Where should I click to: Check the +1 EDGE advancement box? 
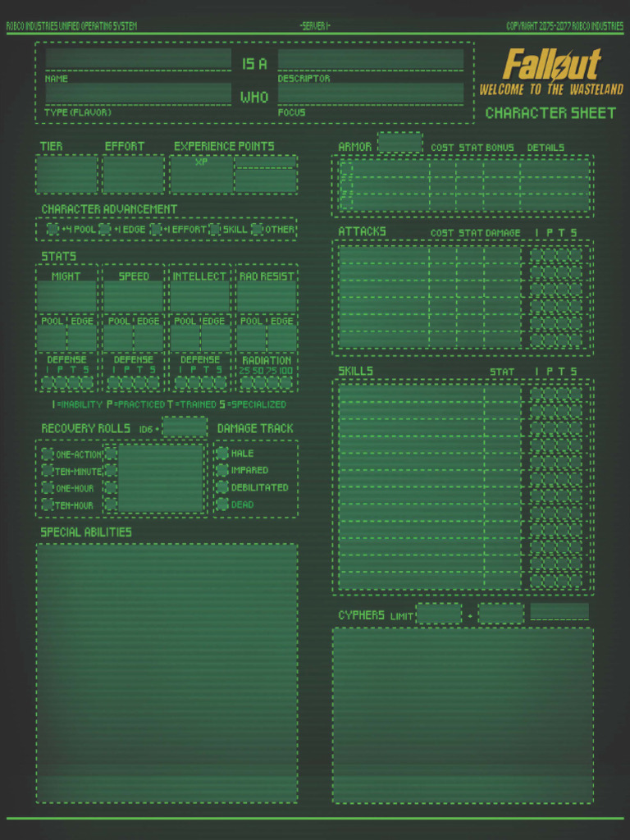click(105, 230)
